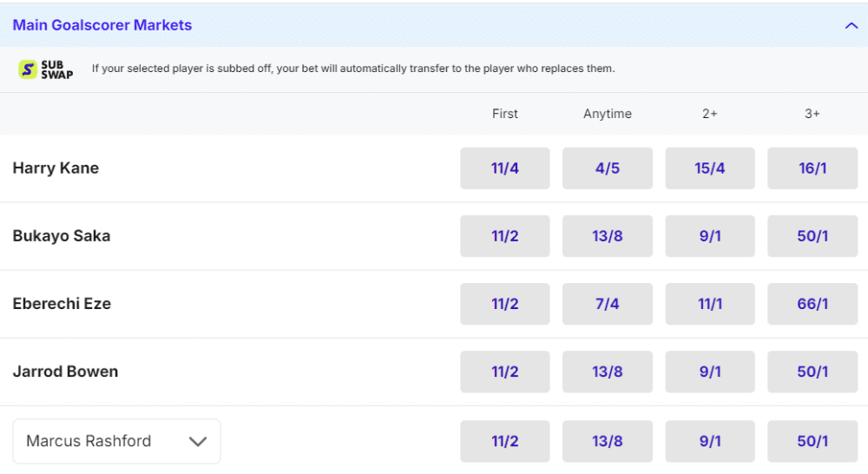868x474 pixels.
Task: Select Harry Kane anytime odds 4/5
Action: 607,168
